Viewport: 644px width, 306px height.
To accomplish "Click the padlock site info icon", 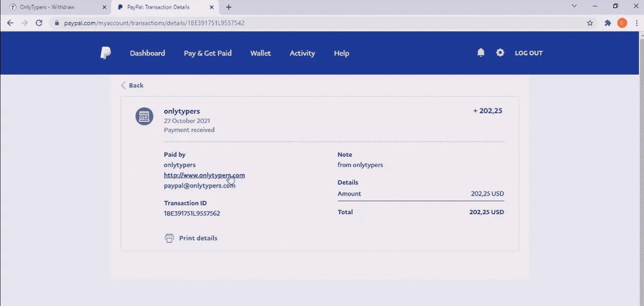I will [x=57, y=23].
